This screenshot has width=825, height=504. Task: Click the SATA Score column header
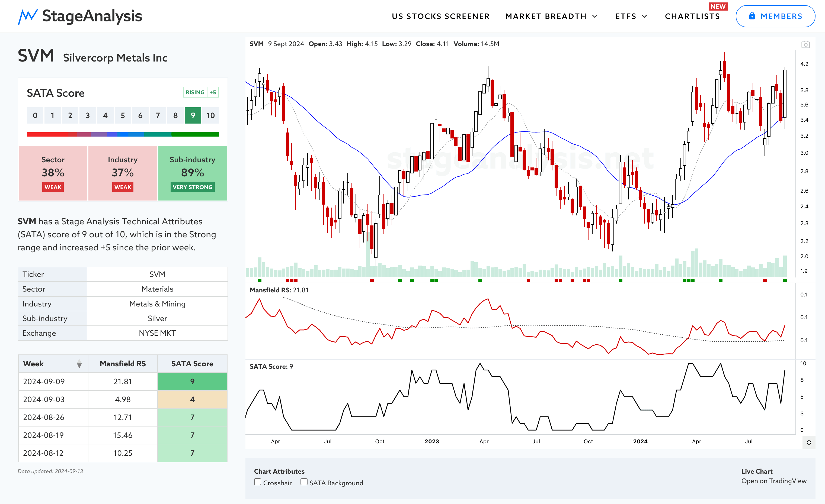coord(192,364)
